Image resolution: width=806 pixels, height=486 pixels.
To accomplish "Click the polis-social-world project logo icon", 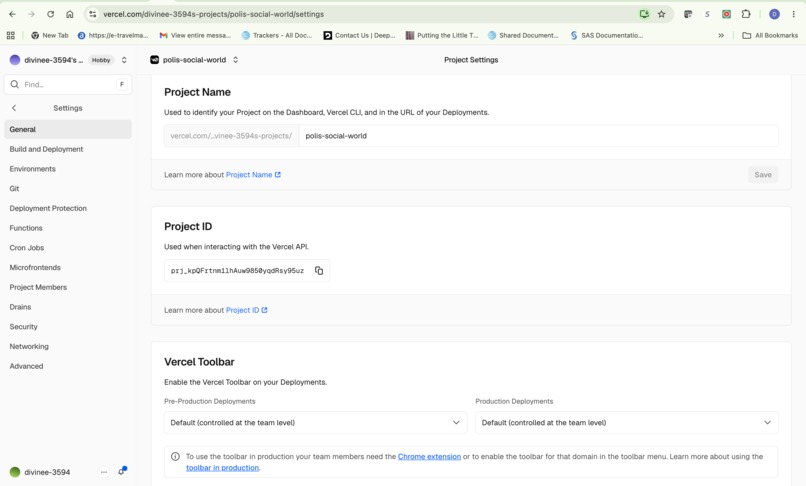I will coord(154,60).
